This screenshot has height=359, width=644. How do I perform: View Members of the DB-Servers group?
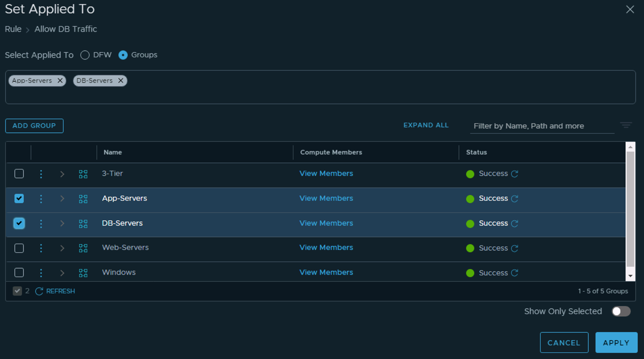point(326,223)
